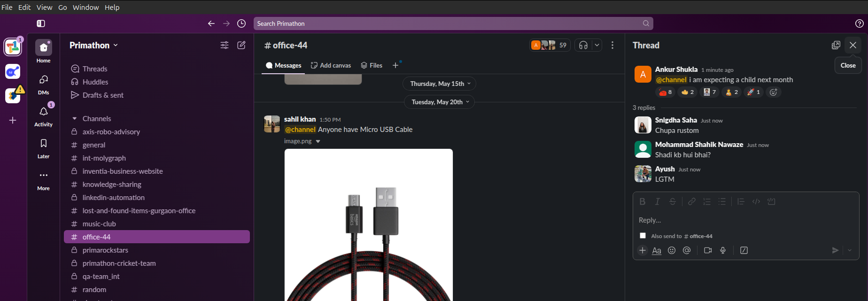Screen dimensions: 868x301
Task: Toggle text formatting with Aa button
Action: [657, 250]
